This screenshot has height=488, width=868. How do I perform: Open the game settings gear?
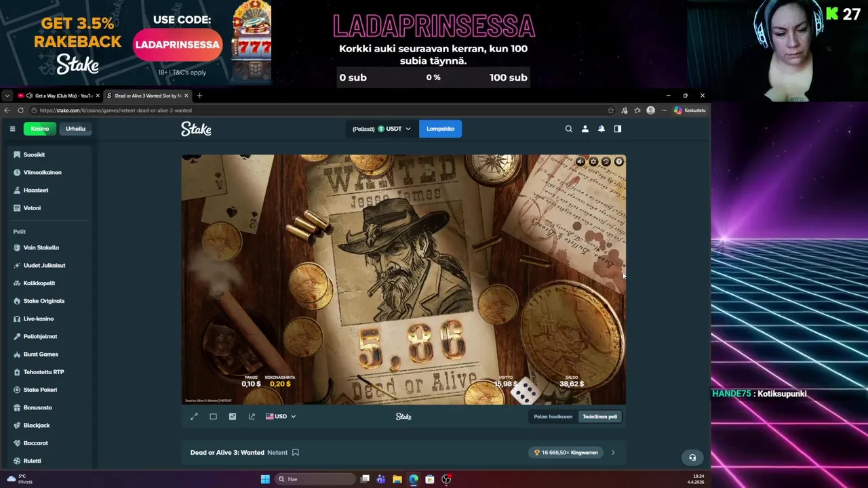click(593, 161)
